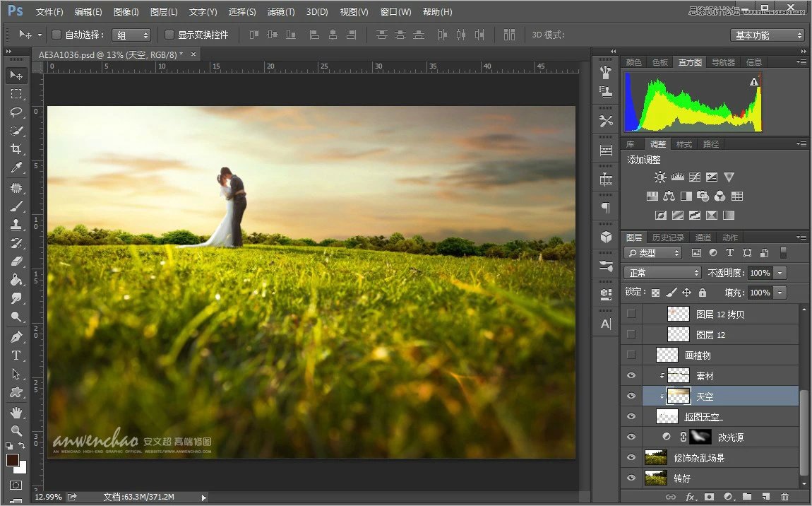Open the 滤镜 menu

click(280, 11)
